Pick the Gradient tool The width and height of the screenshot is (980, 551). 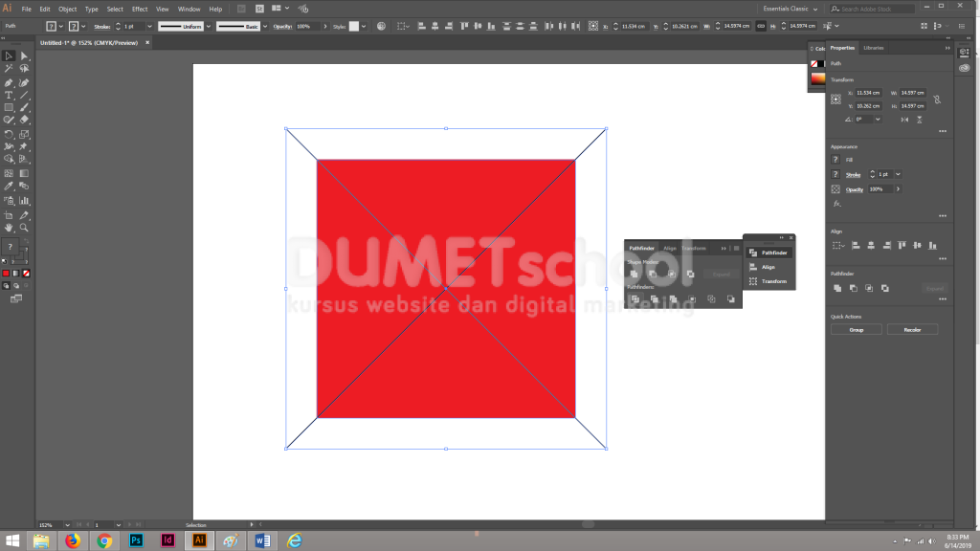(x=24, y=174)
